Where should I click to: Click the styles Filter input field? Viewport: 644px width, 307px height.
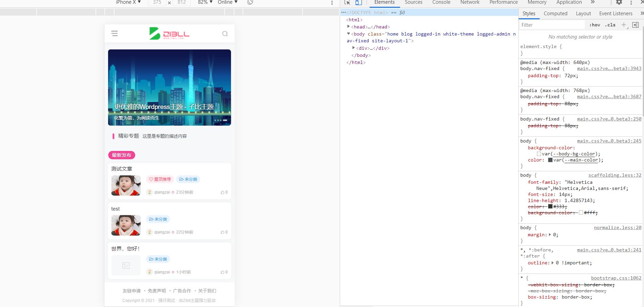click(x=552, y=25)
